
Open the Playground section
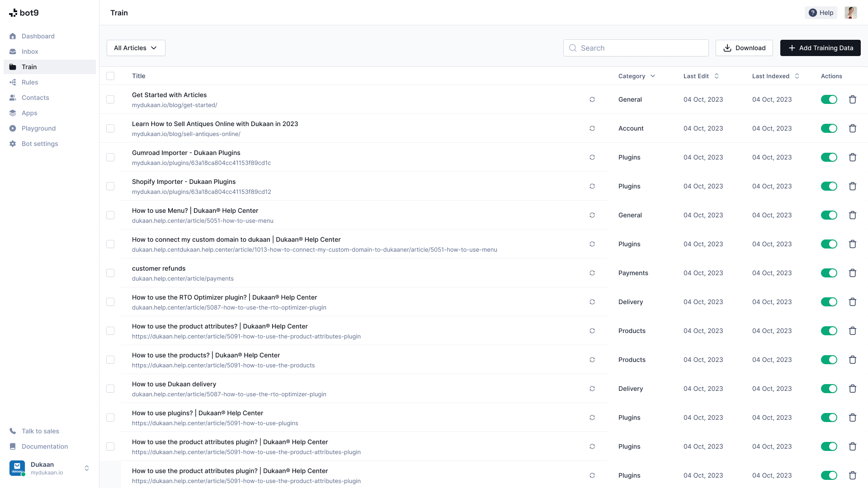(38, 128)
